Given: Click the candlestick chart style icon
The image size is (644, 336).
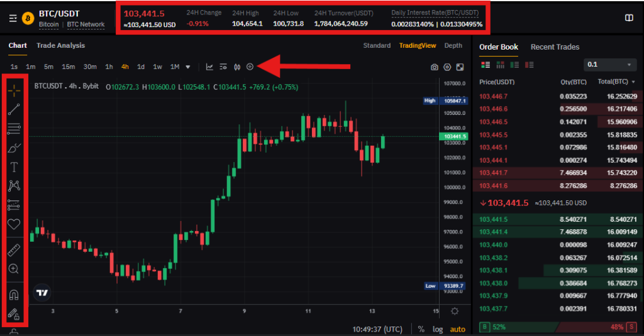Looking at the screenshot, I should 237,67.
